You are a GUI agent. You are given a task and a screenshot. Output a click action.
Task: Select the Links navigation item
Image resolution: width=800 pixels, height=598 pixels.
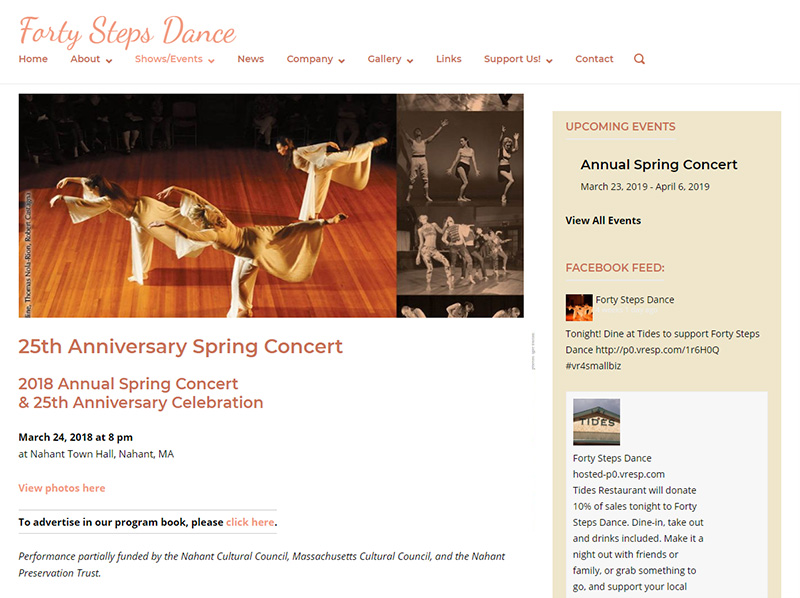point(448,59)
